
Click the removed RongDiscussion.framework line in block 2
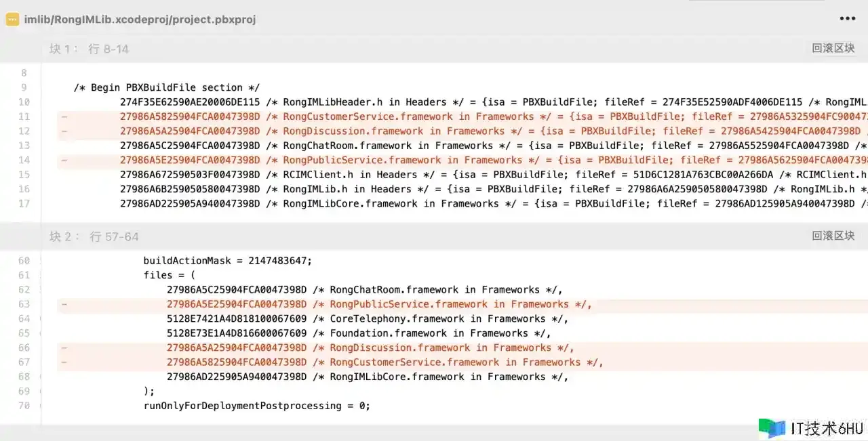tap(370, 348)
